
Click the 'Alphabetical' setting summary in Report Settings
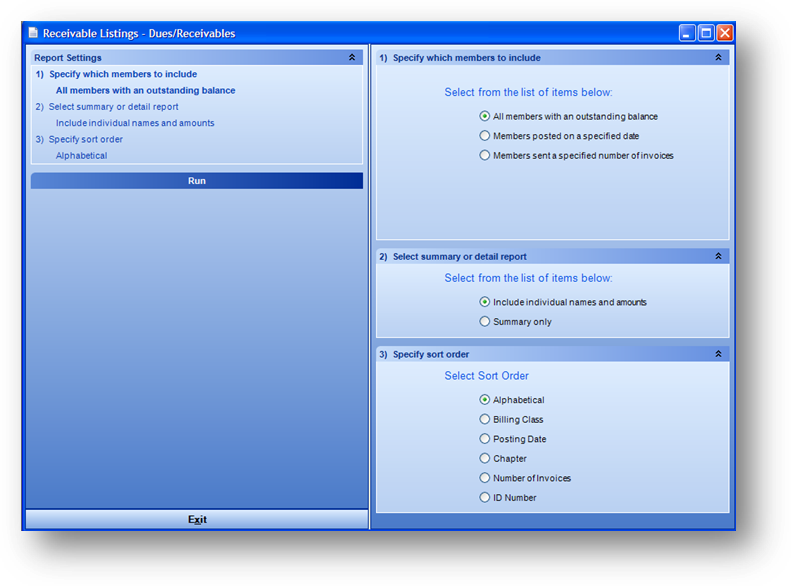[x=81, y=156]
